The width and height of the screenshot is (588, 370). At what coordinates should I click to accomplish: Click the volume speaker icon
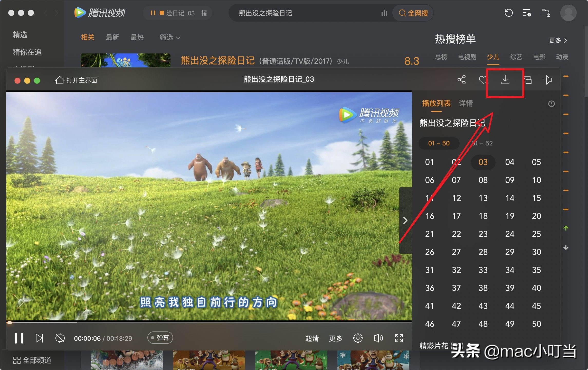tap(378, 338)
